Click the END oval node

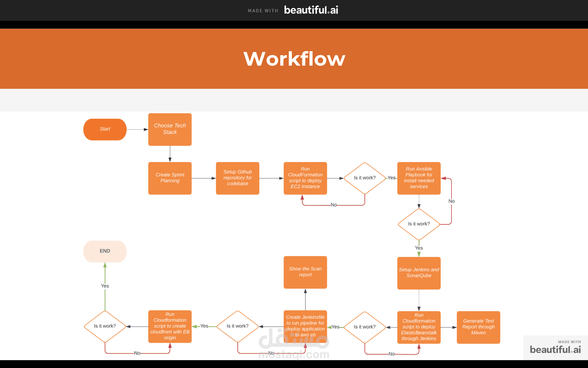[x=105, y=251]
